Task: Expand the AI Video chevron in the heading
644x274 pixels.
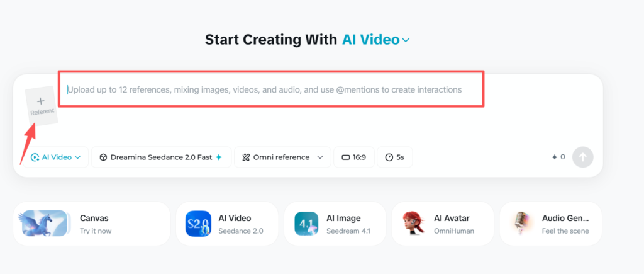Action: [406, 40]
